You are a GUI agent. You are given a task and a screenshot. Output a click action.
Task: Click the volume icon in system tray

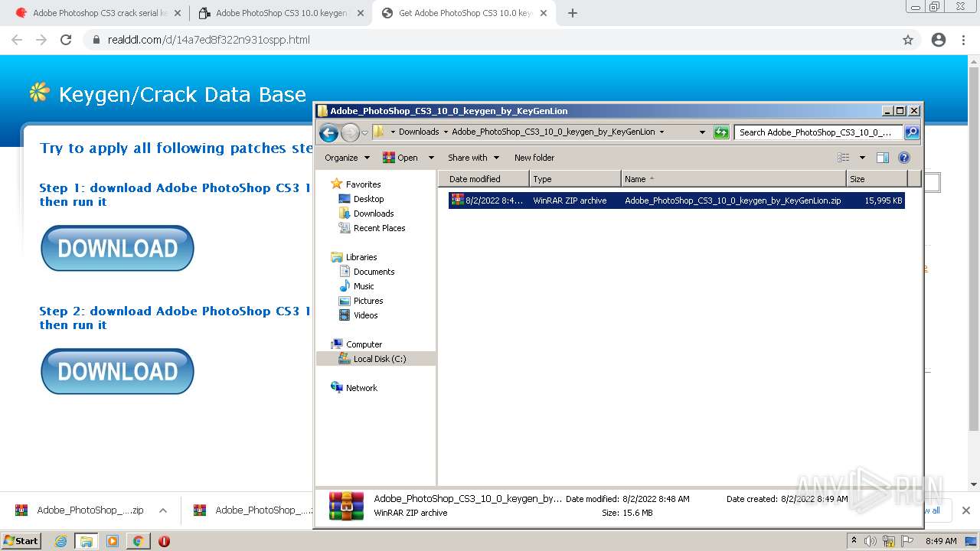tap(870, 541)
